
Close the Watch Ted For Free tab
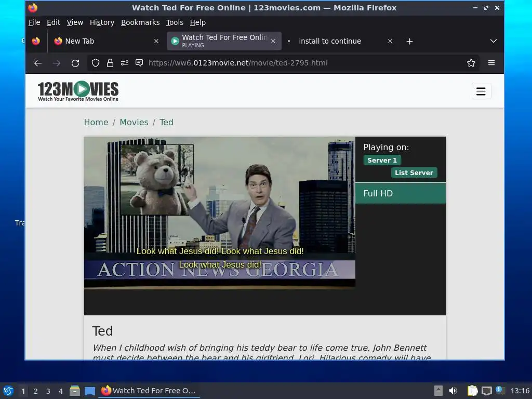pyautogui.click(x=273, y=41)
